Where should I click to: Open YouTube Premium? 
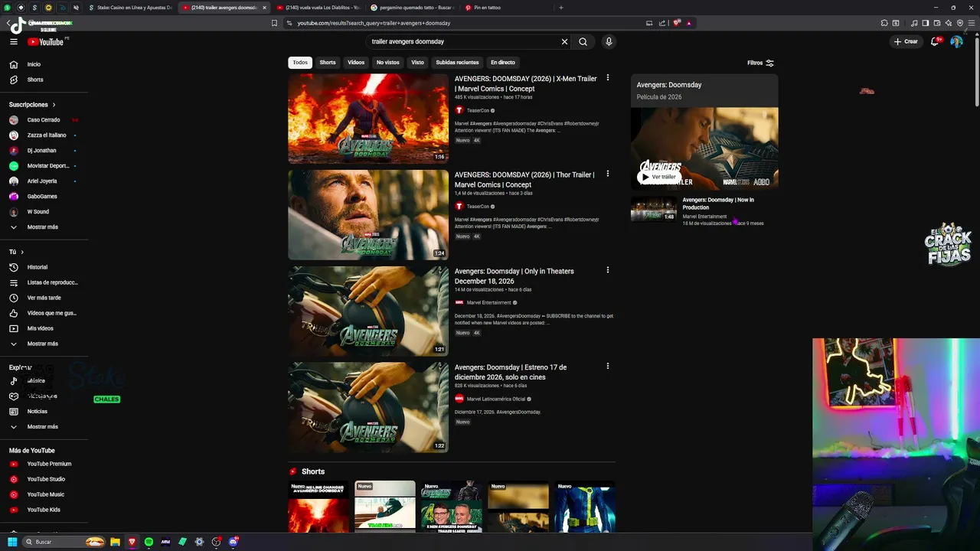click(x=49, y=464)
